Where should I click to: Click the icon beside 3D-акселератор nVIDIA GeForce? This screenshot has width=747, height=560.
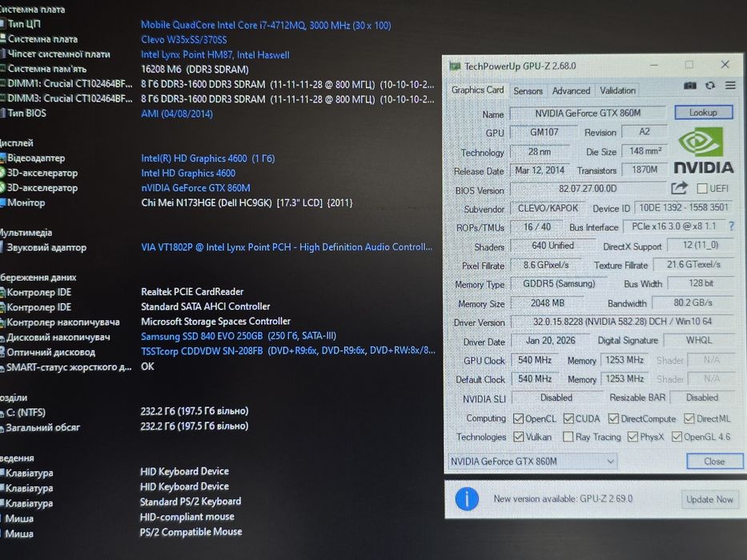tap(2, 188)
